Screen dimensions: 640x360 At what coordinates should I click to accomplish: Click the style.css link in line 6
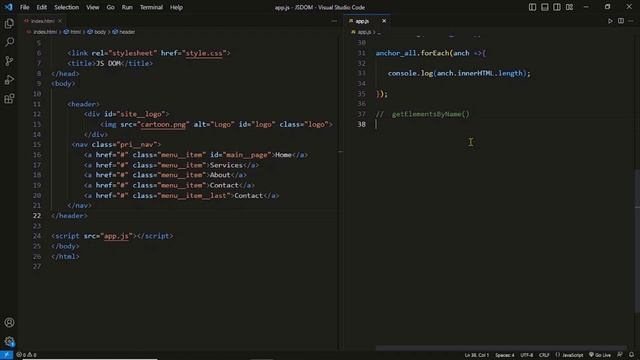coord(204,53)
